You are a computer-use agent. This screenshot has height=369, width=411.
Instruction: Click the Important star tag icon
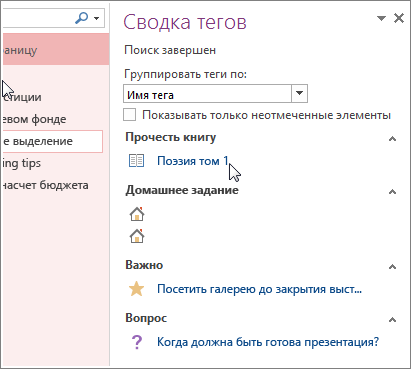click(x=136, y=289)
